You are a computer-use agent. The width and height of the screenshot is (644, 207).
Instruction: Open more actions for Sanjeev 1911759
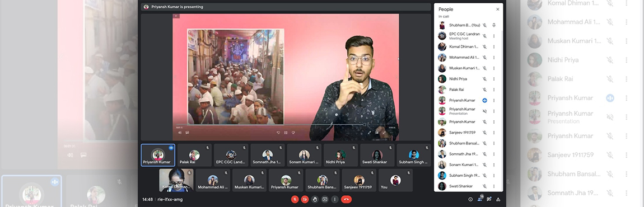click(494, 133)
